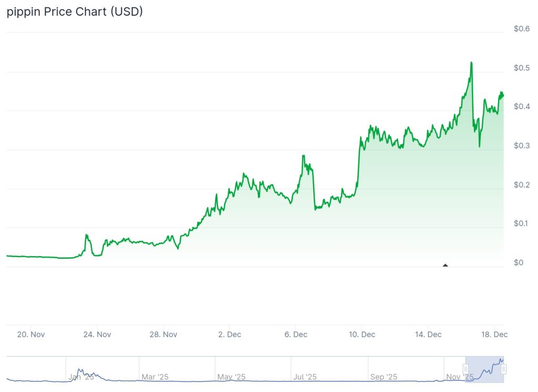This screenshot has width=538, height=392.
Task: Click the small black triangle marker
Action: pos(446,265)
